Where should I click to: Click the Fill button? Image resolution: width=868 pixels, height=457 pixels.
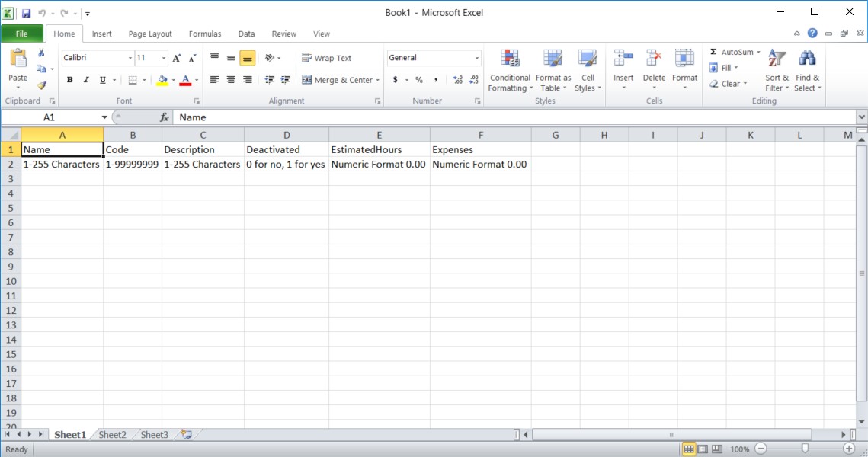tap(720, 68)
